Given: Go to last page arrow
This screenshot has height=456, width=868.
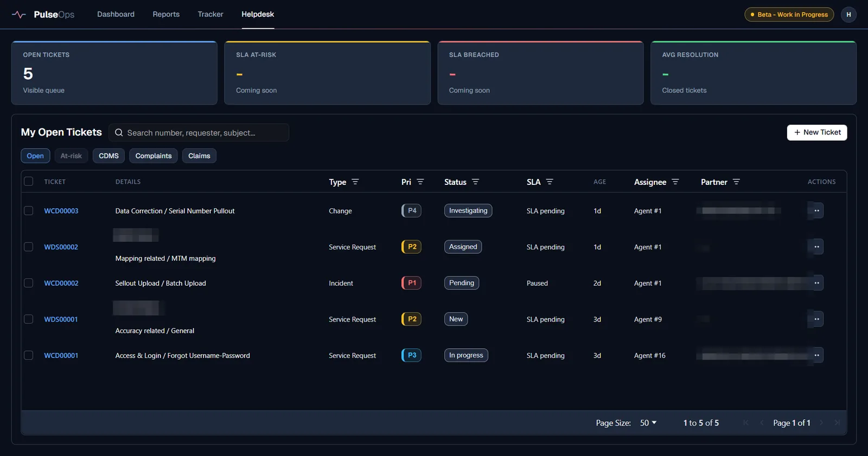Looking at the screenshot, I should pos(837,422).
